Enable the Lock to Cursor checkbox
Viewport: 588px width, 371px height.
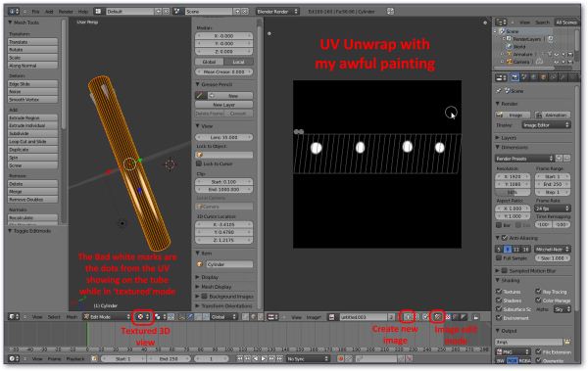[x=199, y=163]
